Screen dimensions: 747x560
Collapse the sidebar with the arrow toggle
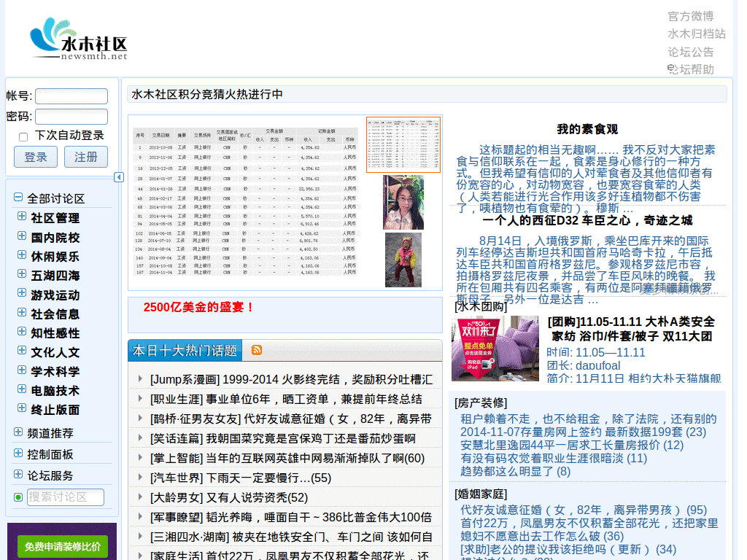coord(119,177)
